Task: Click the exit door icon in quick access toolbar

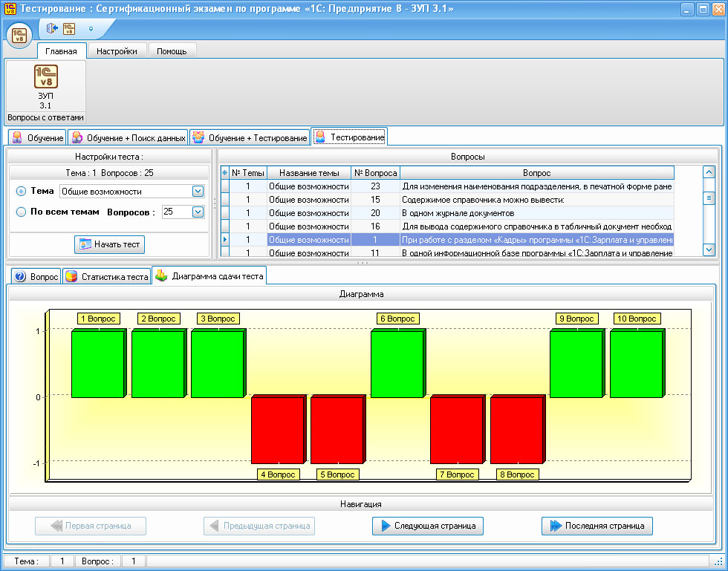Action: (x=51, y=29)
